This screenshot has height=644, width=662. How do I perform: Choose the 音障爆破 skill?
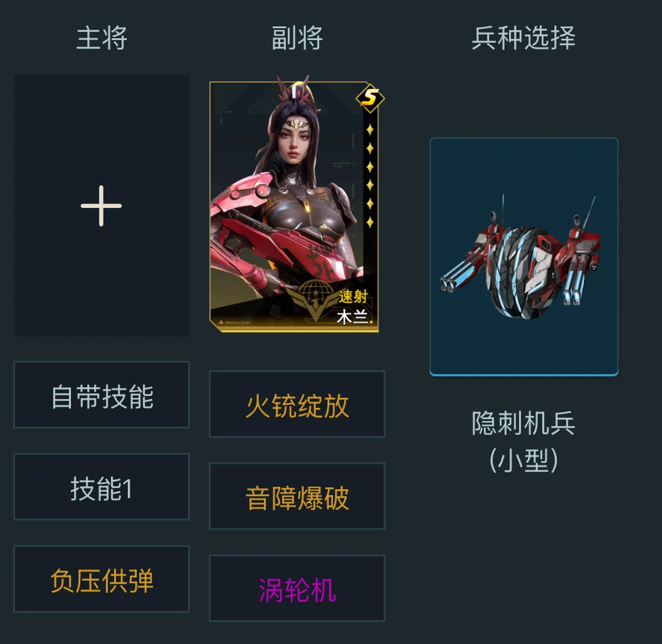pyautogui.click(x=297, y=496)
